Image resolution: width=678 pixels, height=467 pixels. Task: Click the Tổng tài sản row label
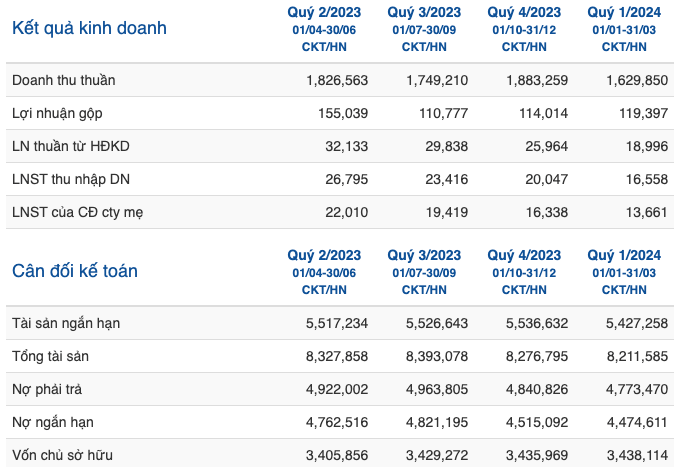click(50, 356)
